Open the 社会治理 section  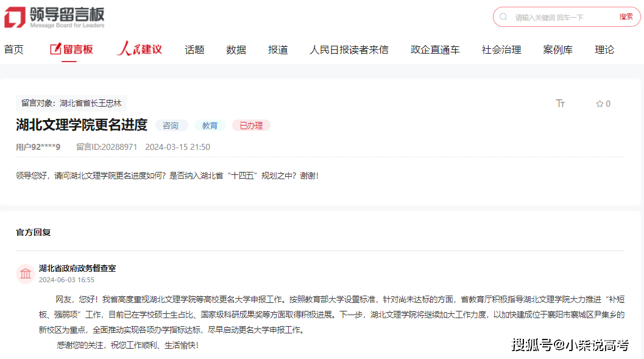click(x=501, y=50)
